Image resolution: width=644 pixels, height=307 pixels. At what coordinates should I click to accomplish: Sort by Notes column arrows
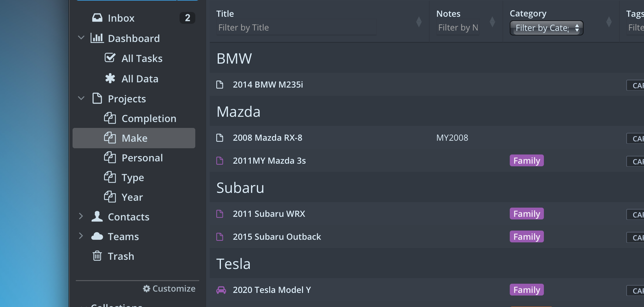(492, 22)
